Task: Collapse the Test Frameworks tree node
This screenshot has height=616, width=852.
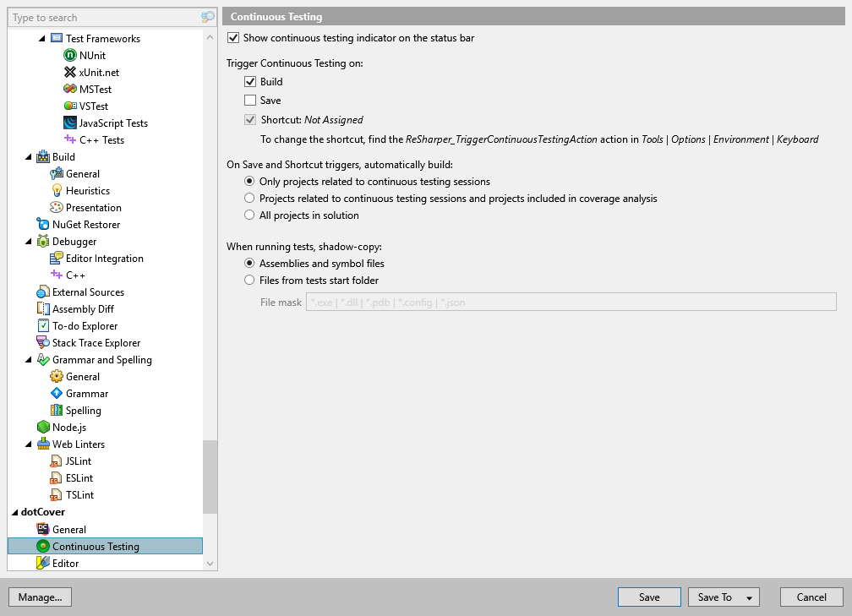Action: (x=41, y=38)
